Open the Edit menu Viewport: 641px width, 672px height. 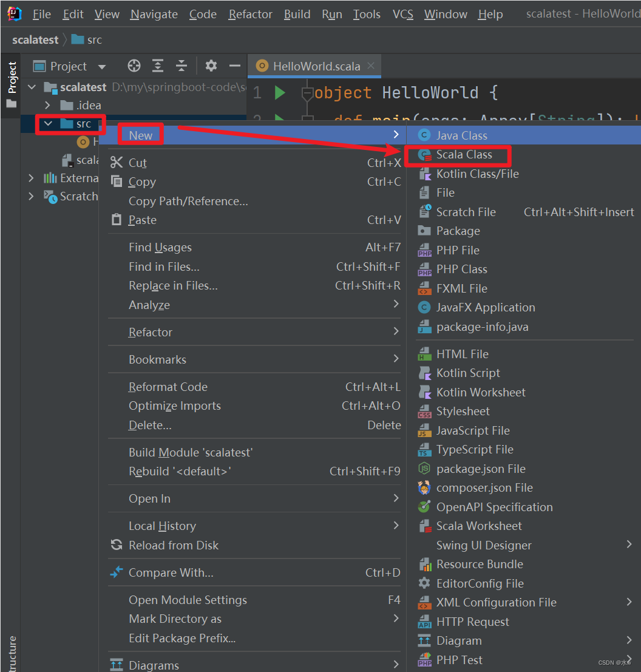click(x=73, y=14)
